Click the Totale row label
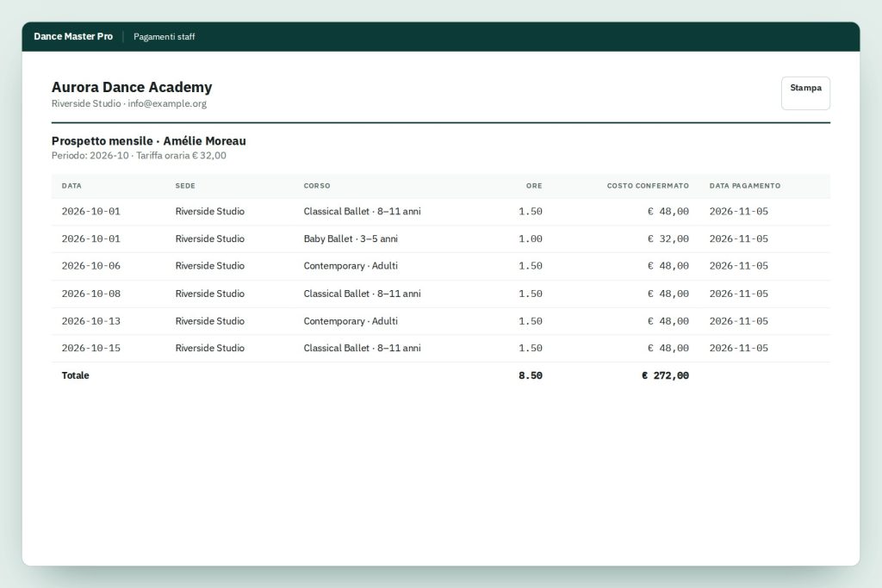The width and height of the screenshot is (882, 588). click(x=76, y=375)
